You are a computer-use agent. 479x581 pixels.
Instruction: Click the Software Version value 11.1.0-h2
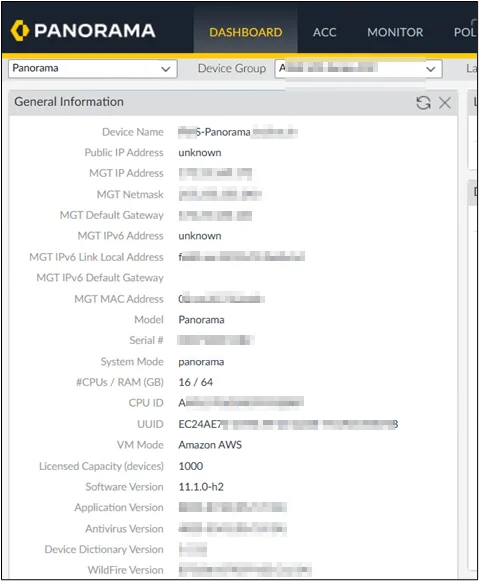[201, 487]
